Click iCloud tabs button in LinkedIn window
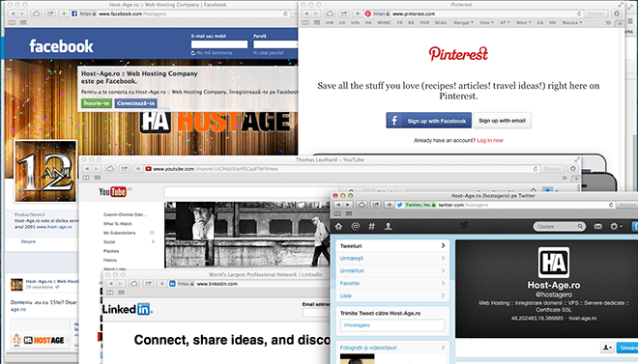The width and height of the screenshot is (638, 364). 134,284
